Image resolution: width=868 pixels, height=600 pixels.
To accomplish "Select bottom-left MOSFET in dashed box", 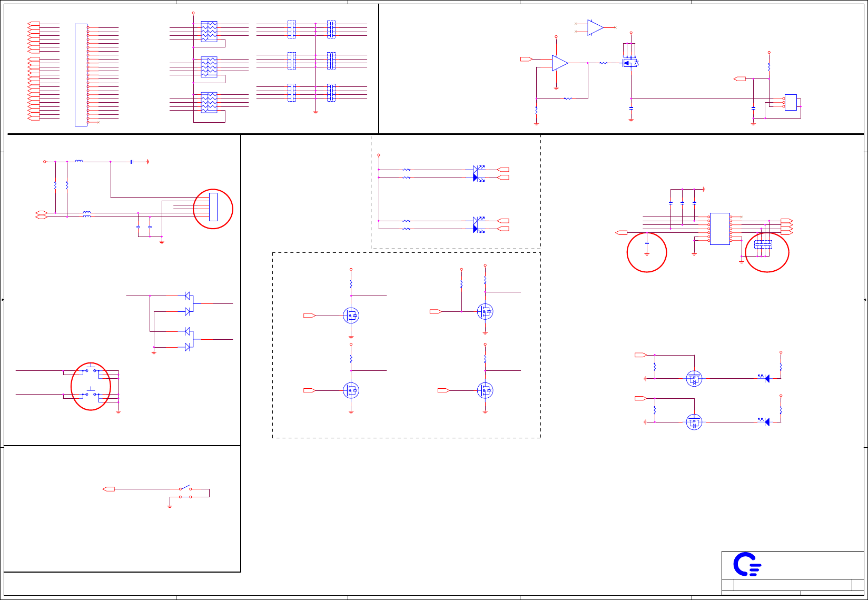I will click(x=351, y=390).
